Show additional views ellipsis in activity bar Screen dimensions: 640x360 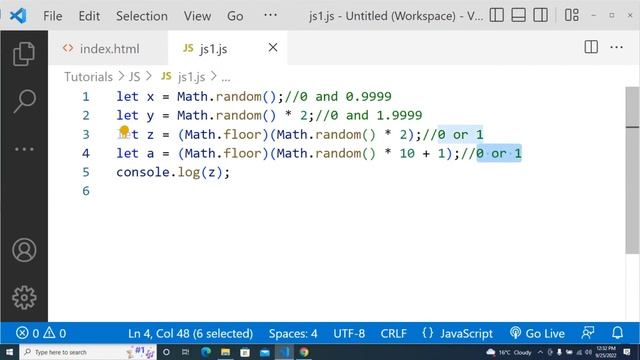click(x=24, y=149)
